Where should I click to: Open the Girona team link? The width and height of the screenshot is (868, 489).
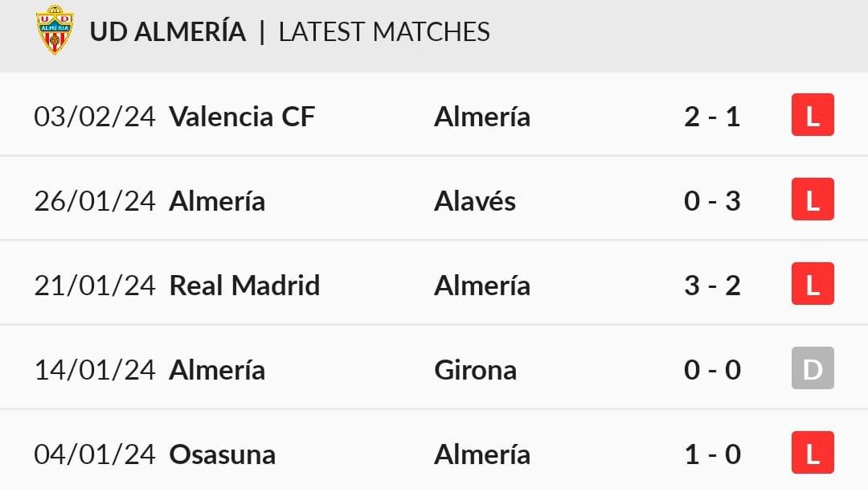(x=476, y=369)
